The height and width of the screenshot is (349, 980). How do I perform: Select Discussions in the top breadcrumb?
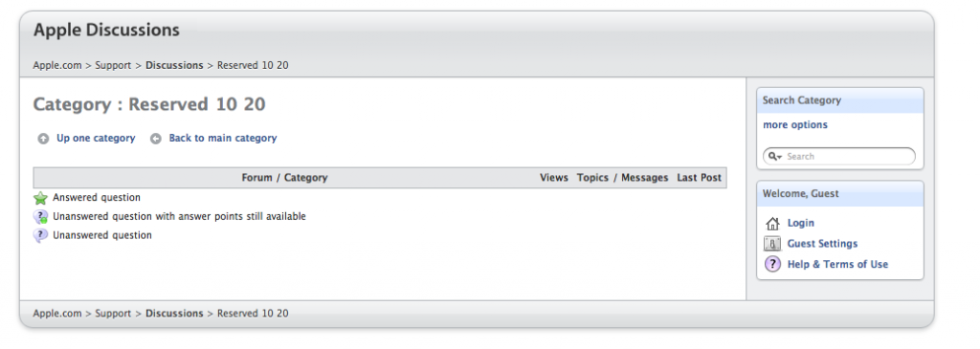pos(174,65)
